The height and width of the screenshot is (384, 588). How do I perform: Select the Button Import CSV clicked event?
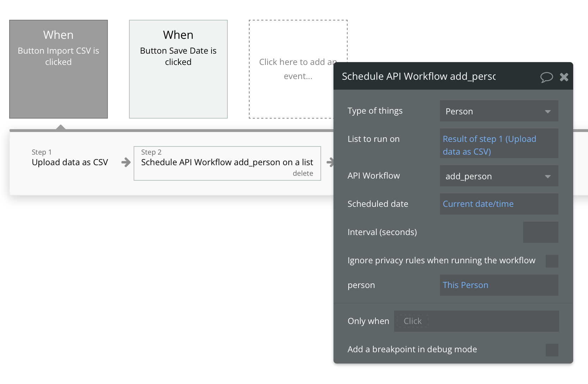(59, 69)
